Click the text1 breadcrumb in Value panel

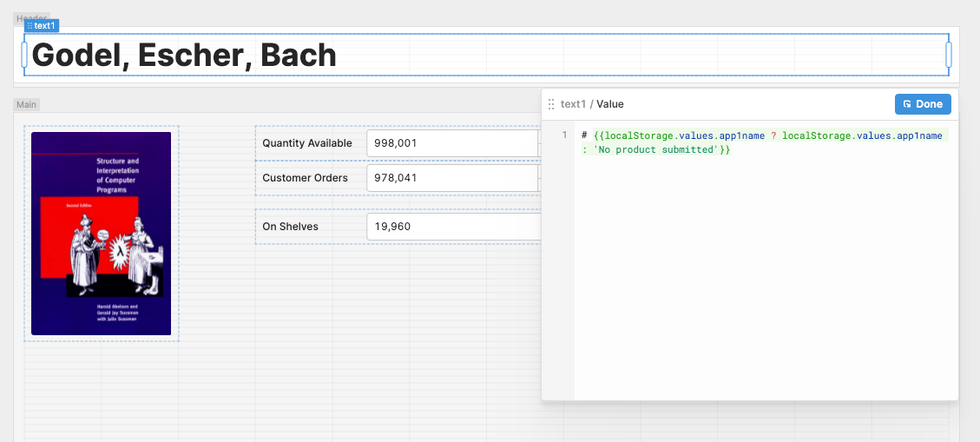pyautogui.click(x=574, y=104)
